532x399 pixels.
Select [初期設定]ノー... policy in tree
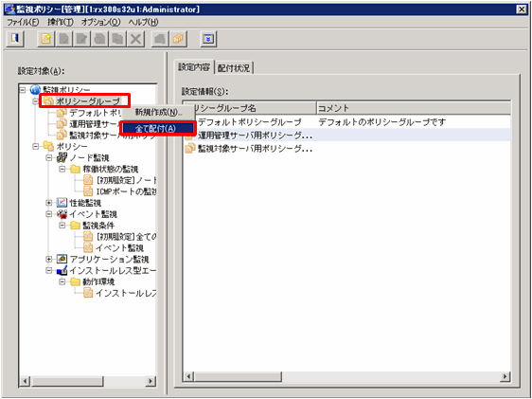coord(120,180)
